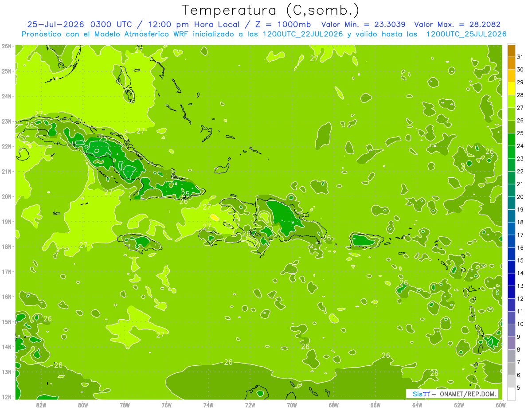This screenshot has height=411, width=532.
Task: Click the "64W" longitude axis label
Action: click(x=417, y=405)
